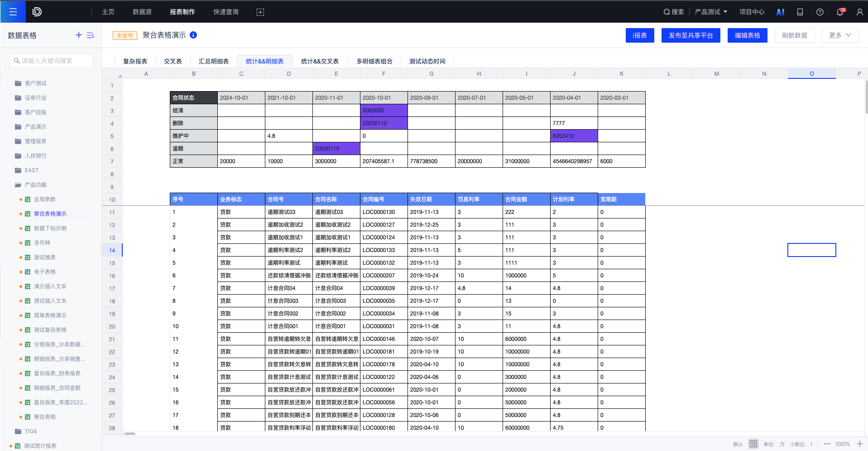Expand the 更多 dropdown button
The image size is (868, 451).
pyautogui.click(x=840, y=35)
